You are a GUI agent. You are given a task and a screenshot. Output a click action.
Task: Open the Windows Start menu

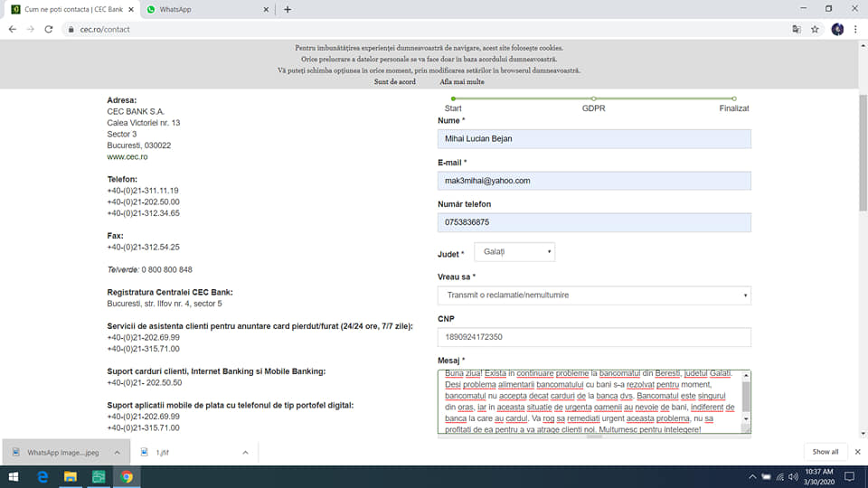[x=14, y=477]
